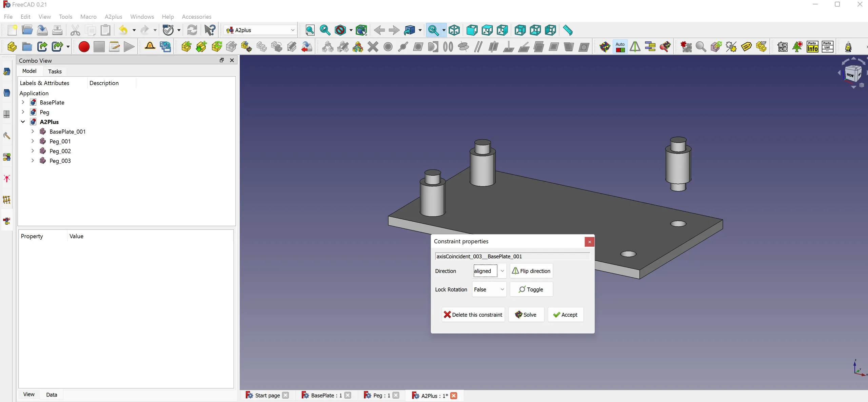Click the Parts List toolbar icon

tap(827, 47)
